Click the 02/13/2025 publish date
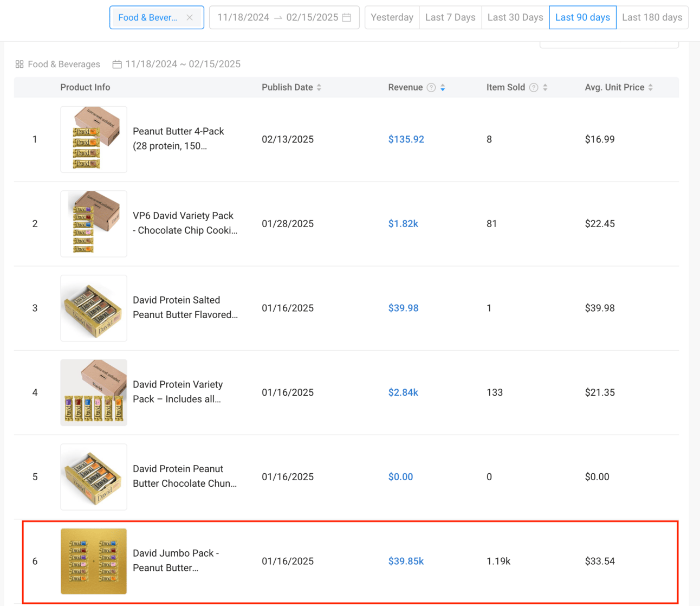Image resolution: width=700 pixels, height=606 pixels. pyautogui.click(x=288, y=139)
